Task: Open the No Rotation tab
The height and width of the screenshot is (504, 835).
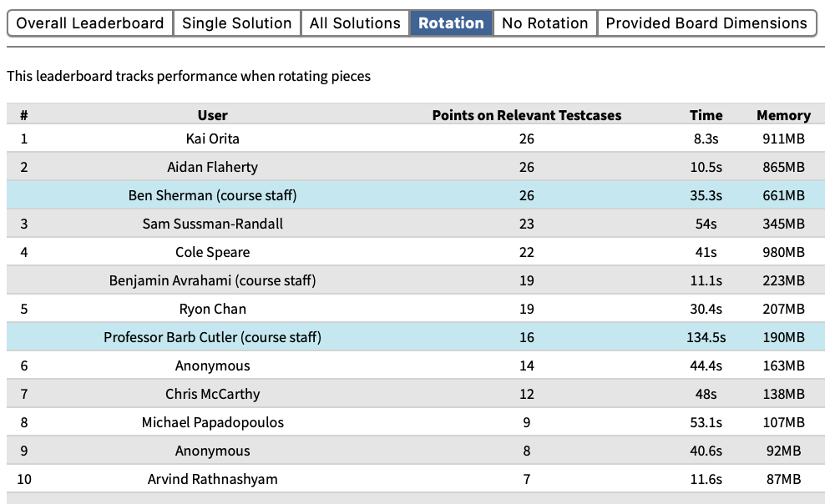Action: click(545, 23)
